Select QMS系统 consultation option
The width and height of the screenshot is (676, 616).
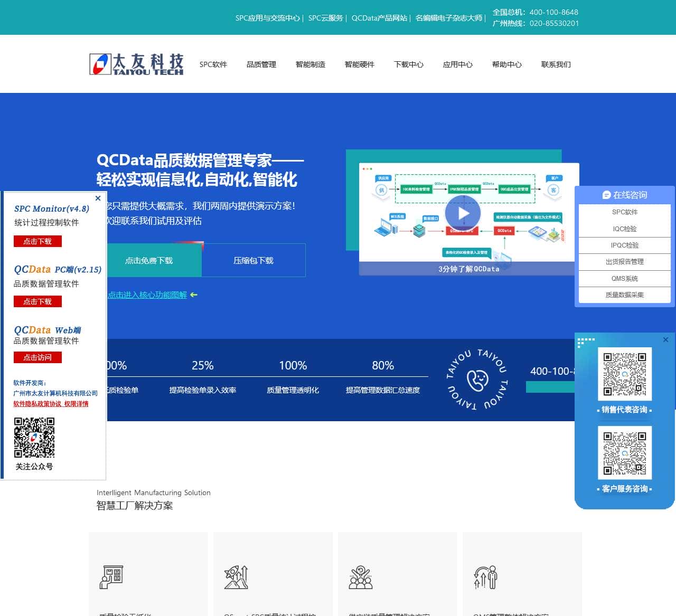pyautogui.click(x=625, y=279)
